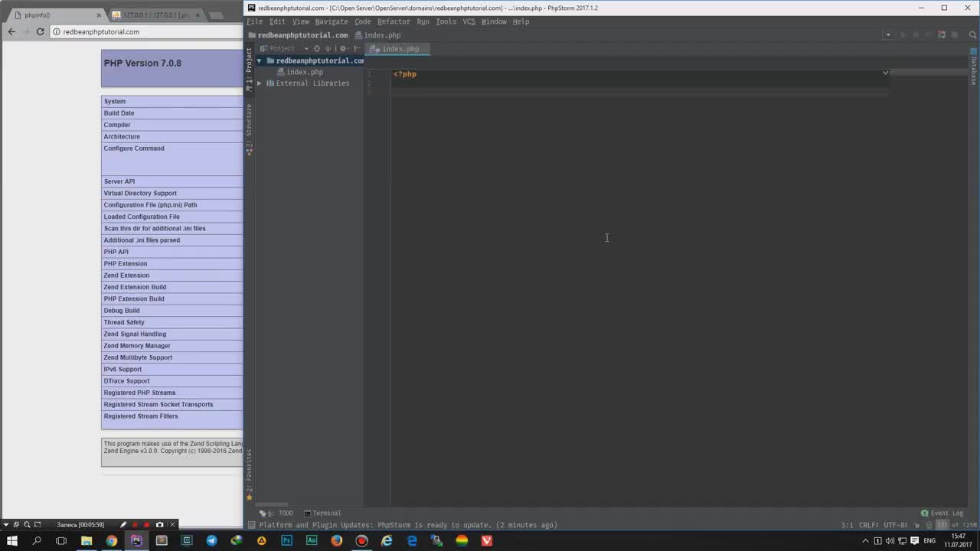Toggle the 1: Project side tool window
Image resolution: width=980 pixels, height=551 pixels.
(249, 69)
